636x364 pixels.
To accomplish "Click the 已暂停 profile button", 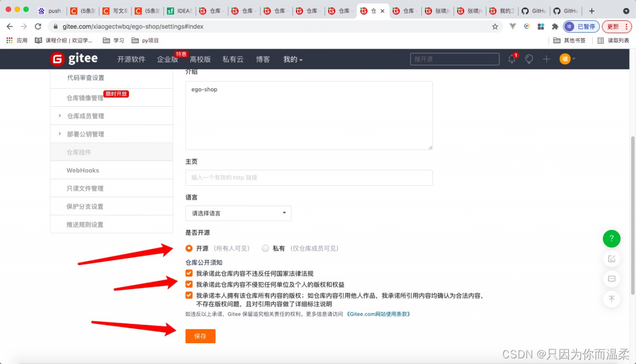I will point(581,26).
